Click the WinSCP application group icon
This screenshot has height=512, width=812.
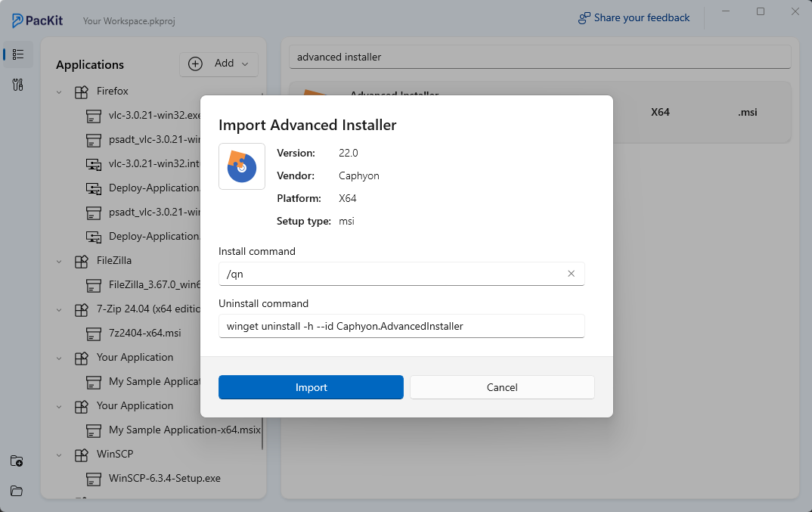pos(82,455)
